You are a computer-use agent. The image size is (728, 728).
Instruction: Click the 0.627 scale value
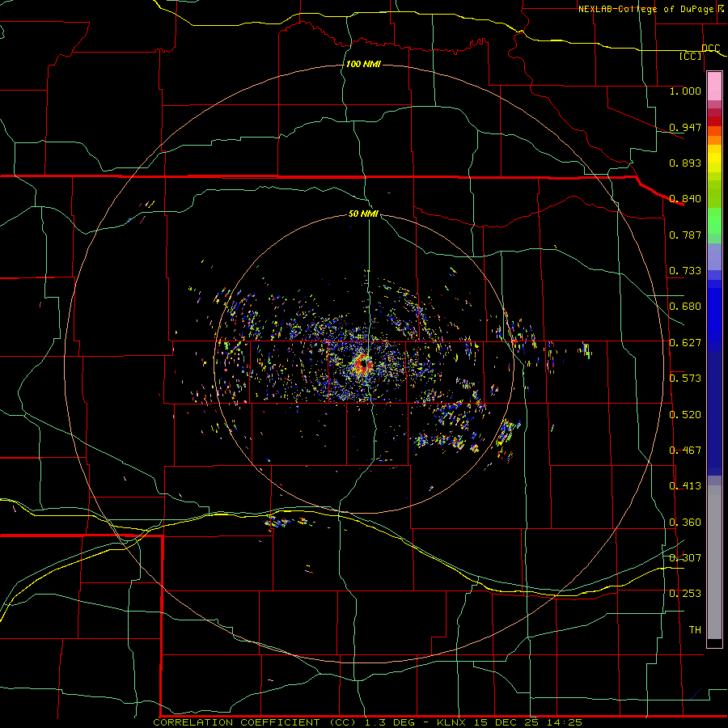pos(685,343)
